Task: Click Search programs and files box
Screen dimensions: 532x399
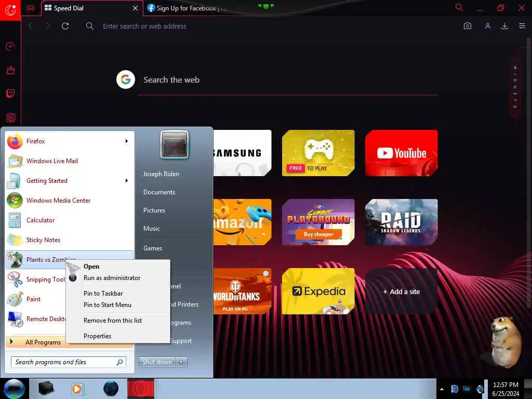Action: click(69, 362)
